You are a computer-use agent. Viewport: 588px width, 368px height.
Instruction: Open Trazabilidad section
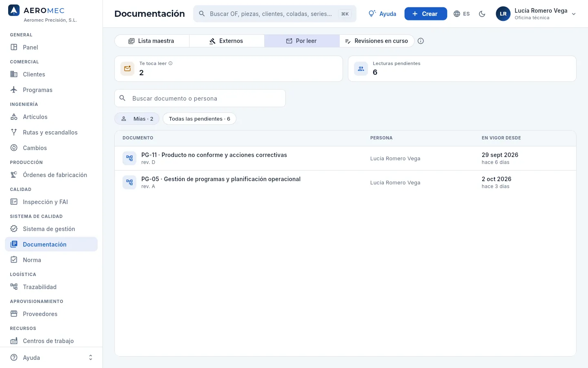pos(51,287)
